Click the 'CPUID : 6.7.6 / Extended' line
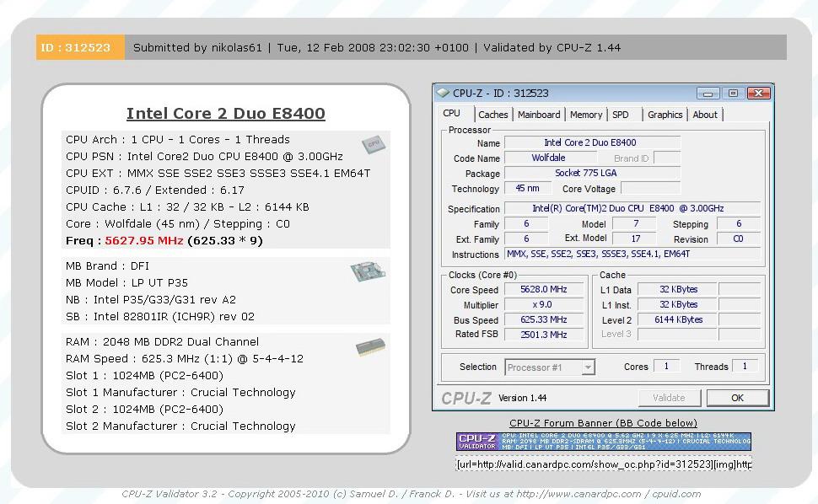The height and width of the screenshot is (504, 818). click(x=155, y=190)
